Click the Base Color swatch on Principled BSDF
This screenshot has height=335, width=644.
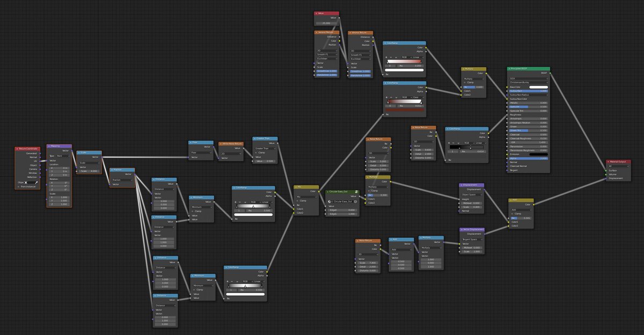click(538, 87)
